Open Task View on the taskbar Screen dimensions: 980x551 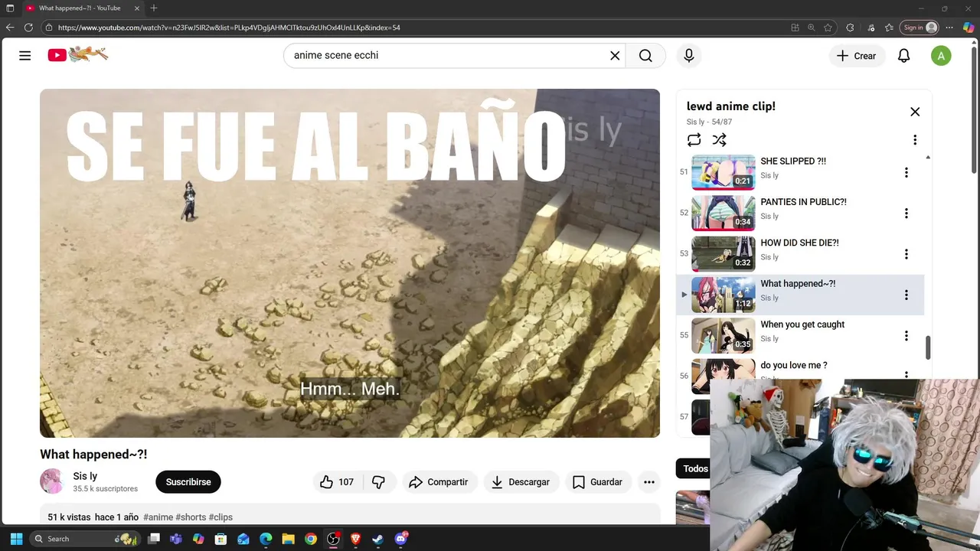154,539
